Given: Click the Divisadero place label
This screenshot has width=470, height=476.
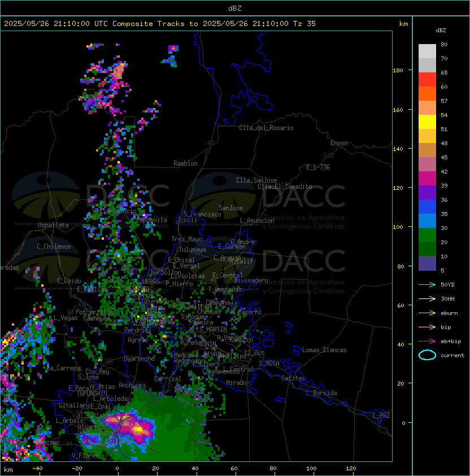Looking at the screenshot, I should (251, 280).
